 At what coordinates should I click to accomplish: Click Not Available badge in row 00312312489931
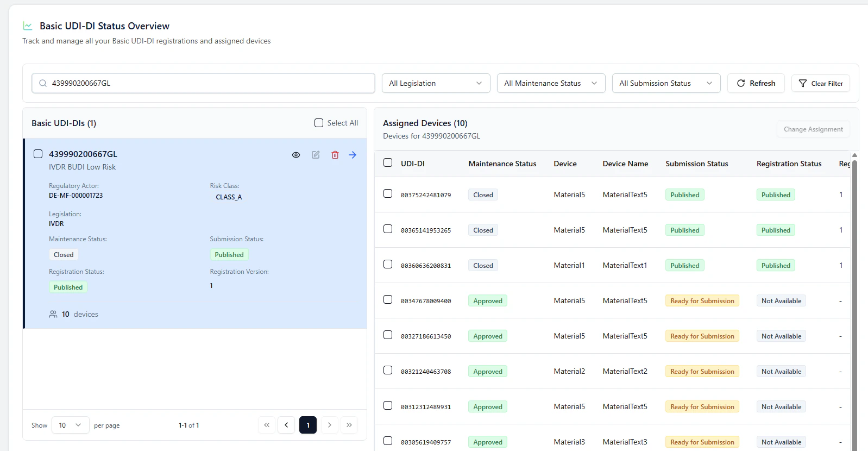(781, 406)
